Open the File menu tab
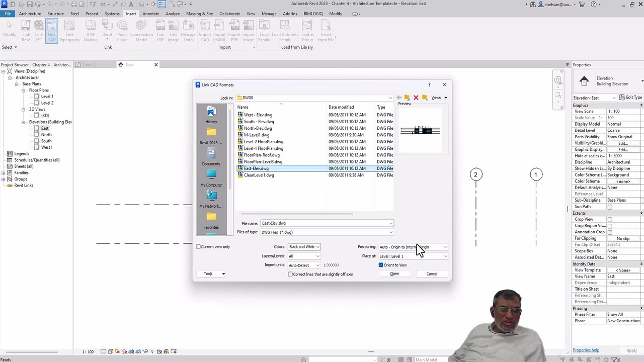The image size is (644, 362). click(x=8, y=14)
